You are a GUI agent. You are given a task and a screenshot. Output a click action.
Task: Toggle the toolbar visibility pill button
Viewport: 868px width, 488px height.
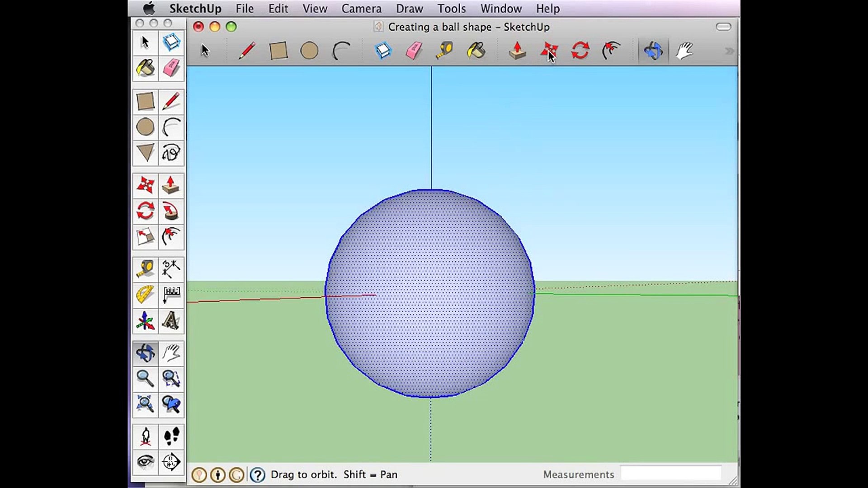point(723,27)
